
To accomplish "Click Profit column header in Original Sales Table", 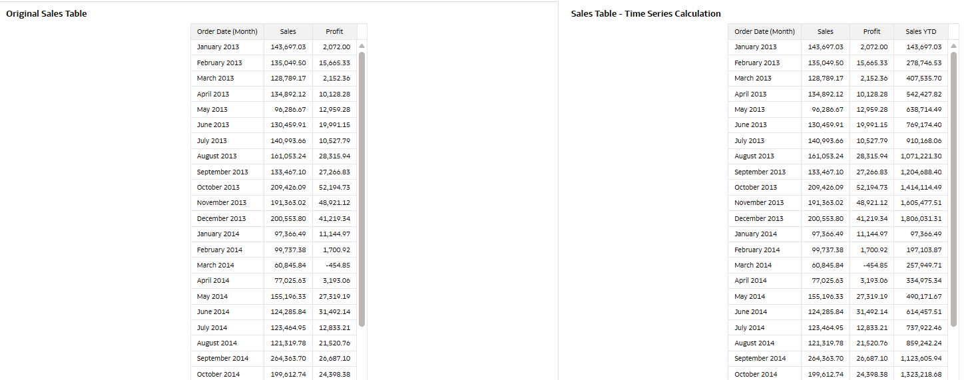I will coord(335,31).
